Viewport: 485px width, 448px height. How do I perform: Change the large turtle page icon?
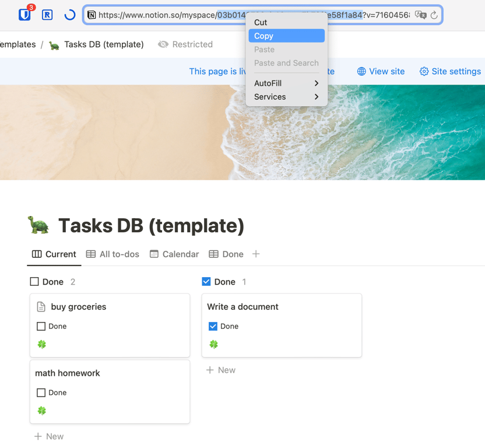click(x=38, y=225)
